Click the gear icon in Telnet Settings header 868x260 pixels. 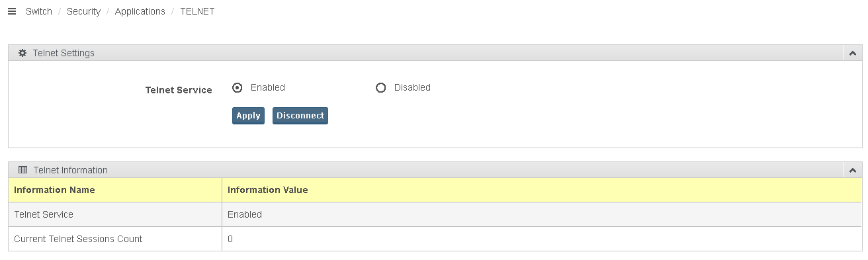pyautogui.click(x=22, y=53)
